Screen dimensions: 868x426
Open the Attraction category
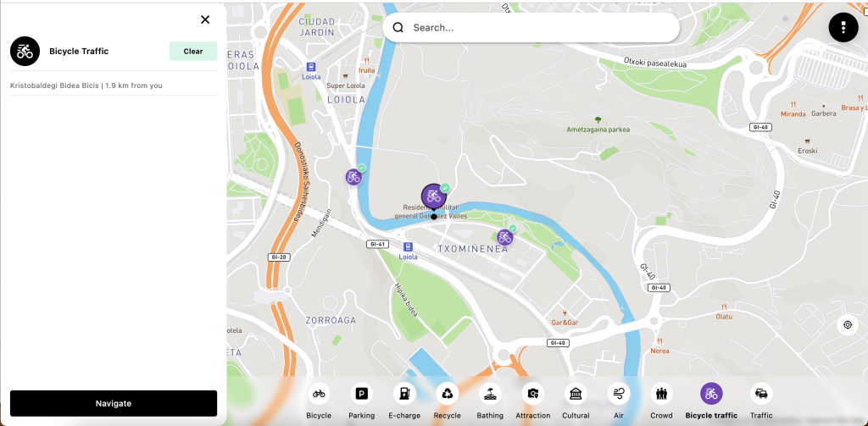[533, 394]
